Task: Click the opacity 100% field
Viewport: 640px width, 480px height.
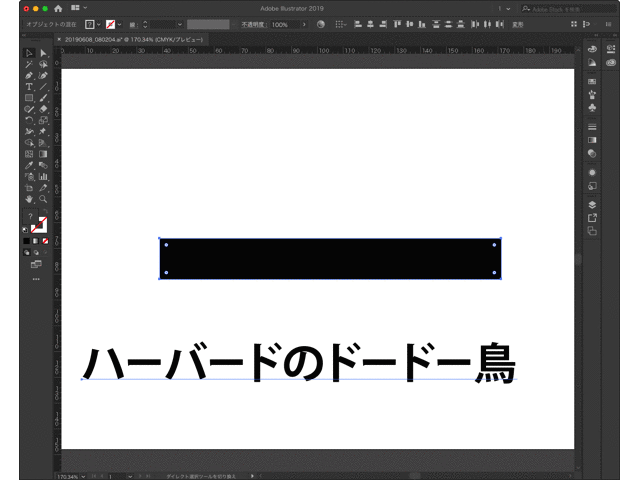Action: (285, 24)
